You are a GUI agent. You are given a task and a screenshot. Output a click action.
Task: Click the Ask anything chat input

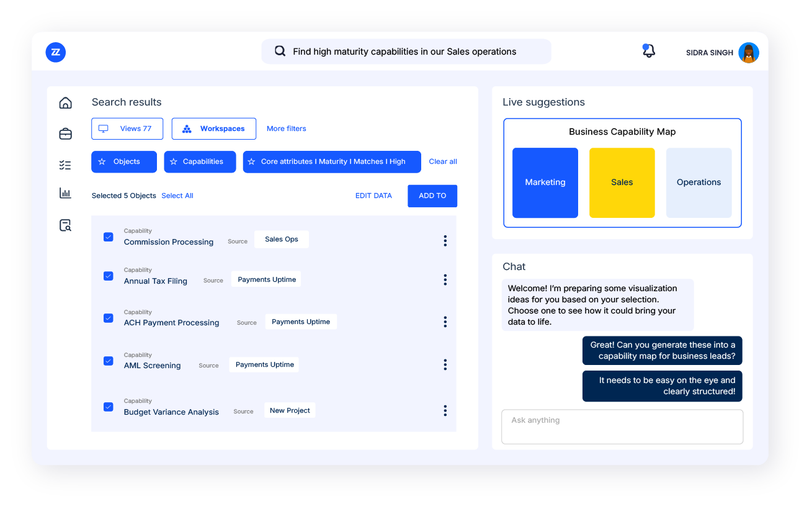(x=622, y=426)
